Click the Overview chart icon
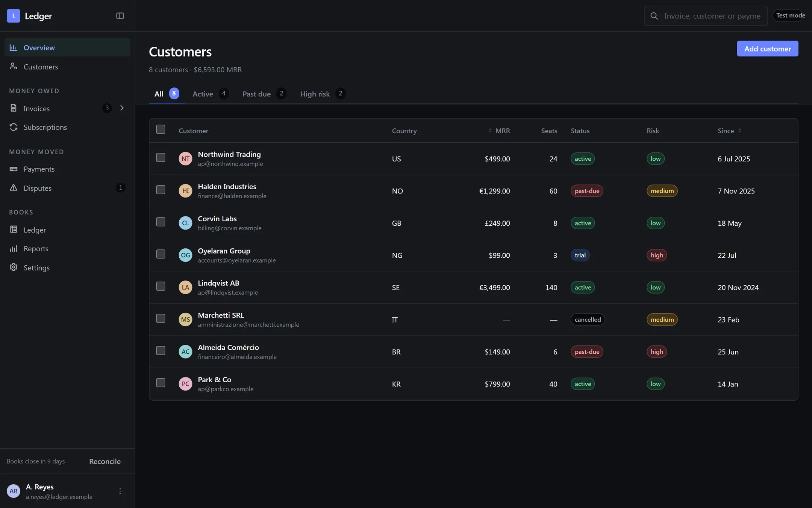This screenshot has height=508, width=812. coord(14,47)
